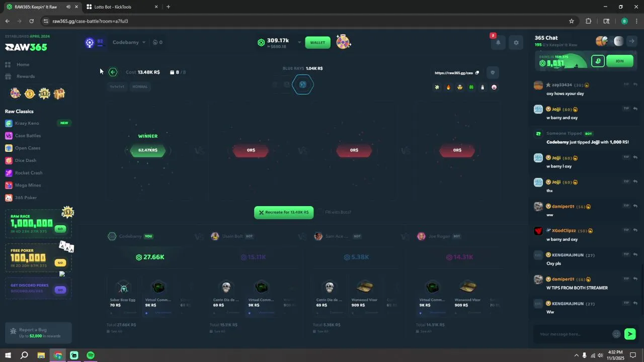Open the WALLET button
Image resolution: width=644 pixels, height=362 pixels.
(317, 42)
